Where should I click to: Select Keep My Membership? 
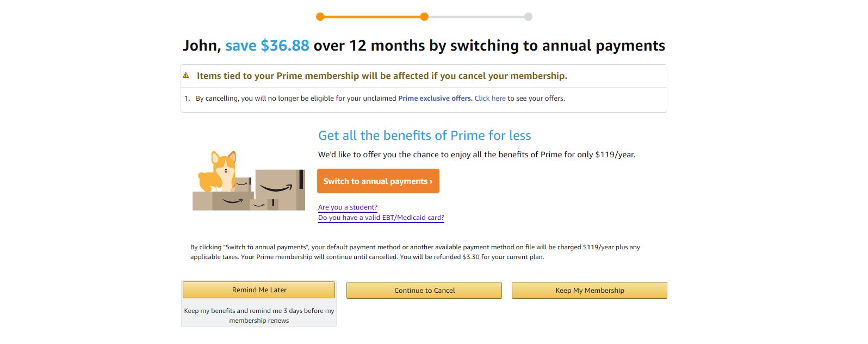pos(589,291)
